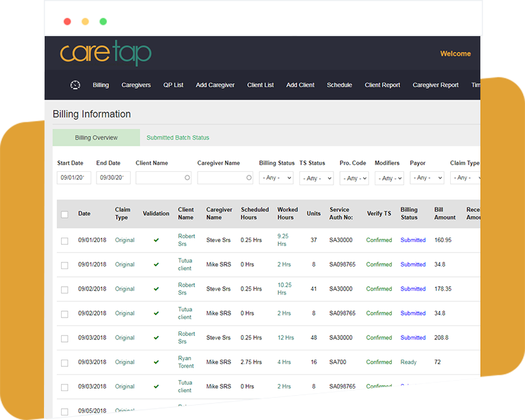Viewport: 525px width, 420px height.
Task: Open Caregivers in the navigation bar
Action: (x=136, y=85)
